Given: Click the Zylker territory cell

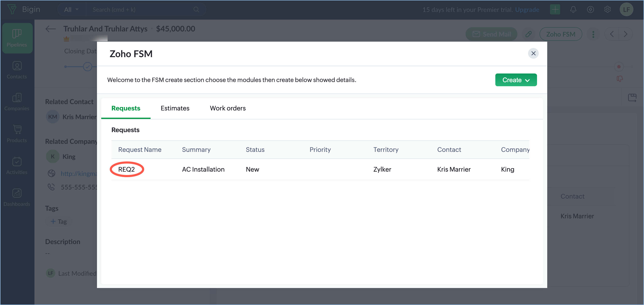Looking at the screenshot, I should click(x=382, y=169).
